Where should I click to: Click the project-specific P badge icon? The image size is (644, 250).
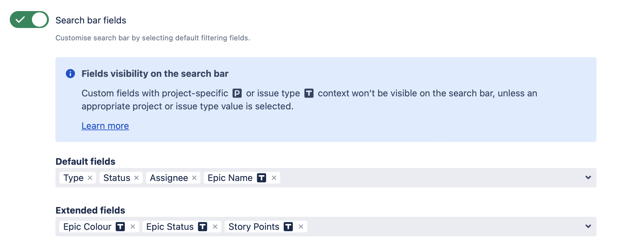(x=237, y=93)
